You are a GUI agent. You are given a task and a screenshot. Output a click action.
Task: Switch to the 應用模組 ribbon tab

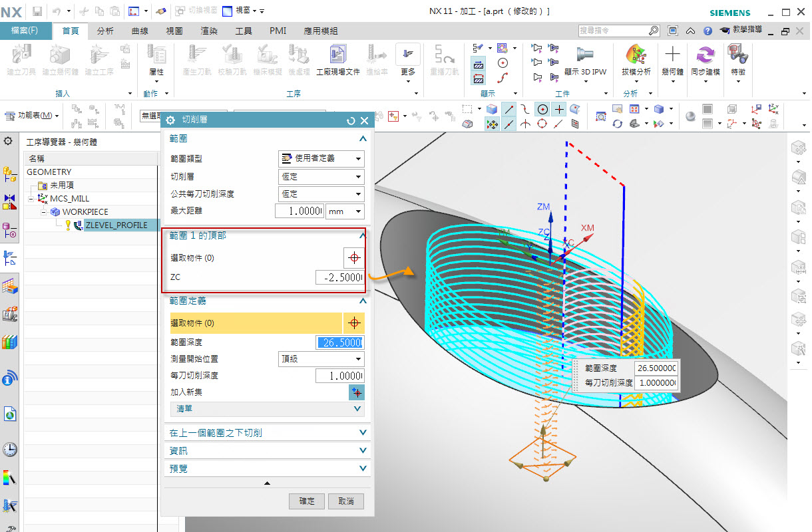[x=321, y=31]
